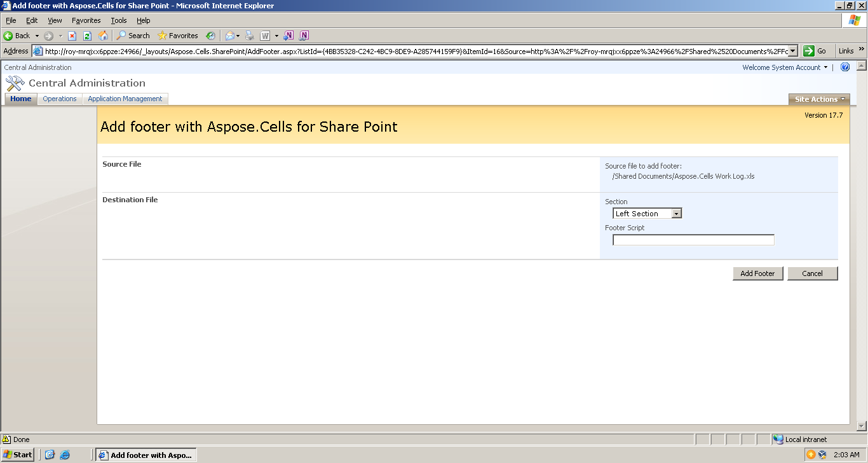
Task: Click the Print icon in toolbar
Action: pos(250,36)
